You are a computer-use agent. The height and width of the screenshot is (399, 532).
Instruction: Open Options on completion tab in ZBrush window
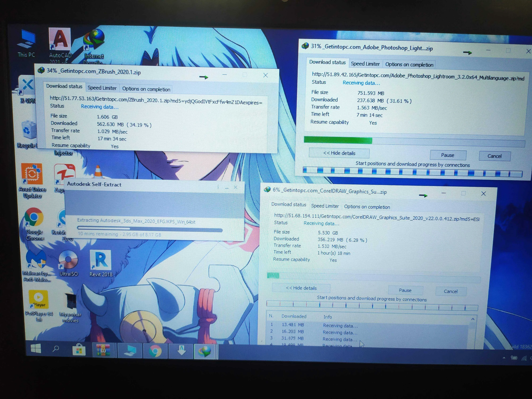point(146,89)
